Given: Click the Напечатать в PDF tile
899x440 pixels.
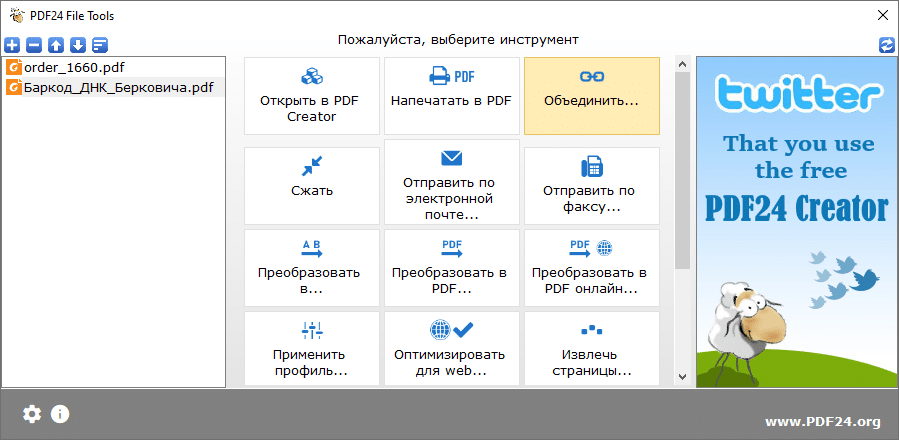Looking at the screenshot, I should tap(451, 96).
